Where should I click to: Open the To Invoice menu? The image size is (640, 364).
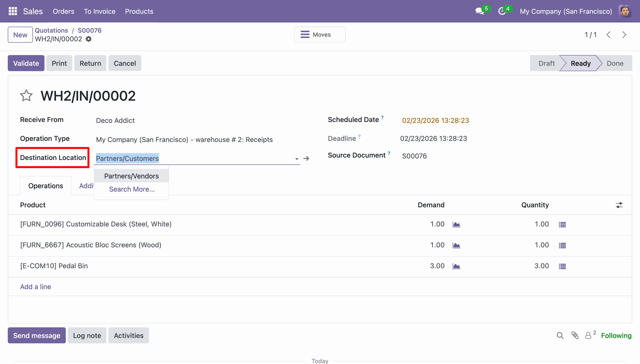(x=99, y=11)
